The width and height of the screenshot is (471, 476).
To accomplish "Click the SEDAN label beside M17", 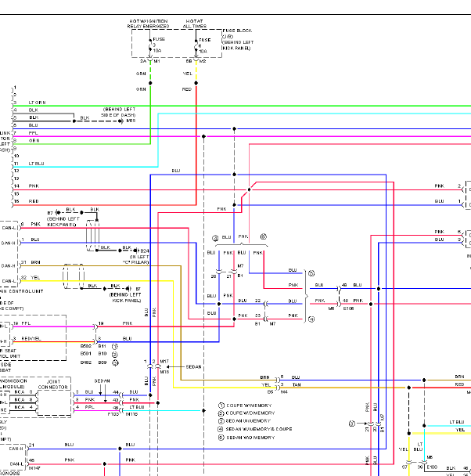I will click(193, 366).
